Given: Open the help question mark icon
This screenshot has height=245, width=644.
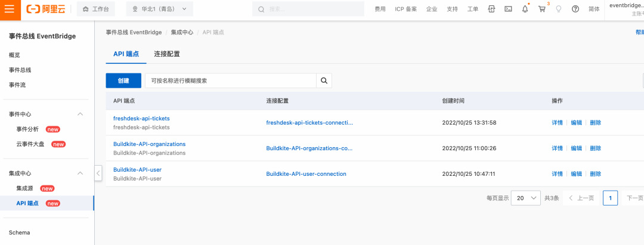Looking at the screenshot, I should (575, 9).
